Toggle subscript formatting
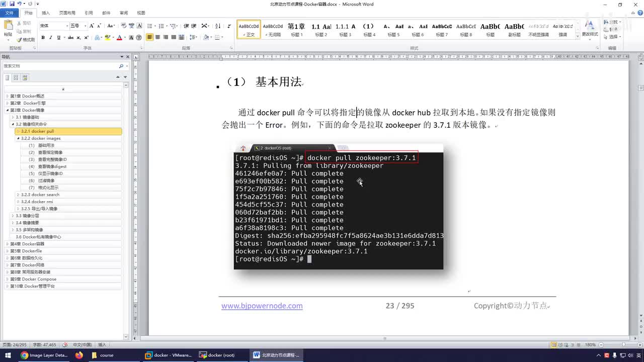 [x=79, y=38]
